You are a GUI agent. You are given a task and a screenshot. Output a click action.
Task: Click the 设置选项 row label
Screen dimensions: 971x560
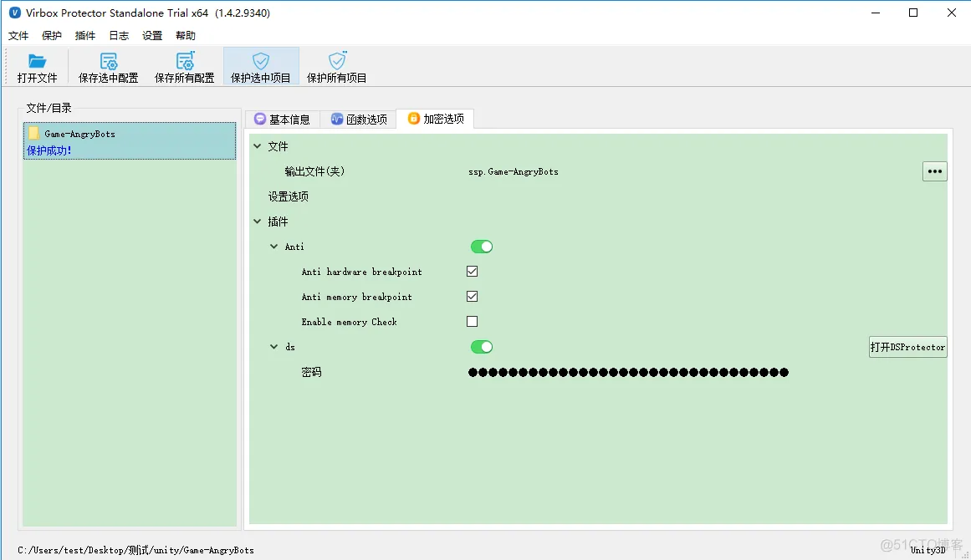click(288, 196)
